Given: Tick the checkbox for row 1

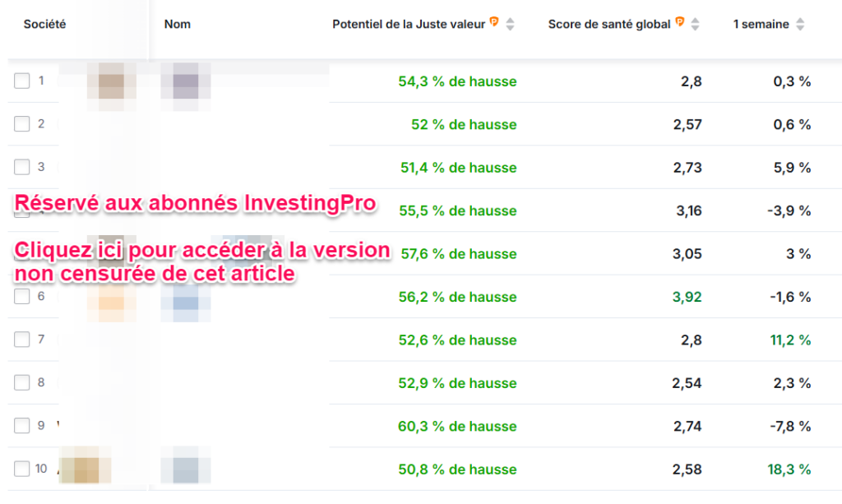Looking at the screenshot, I should (22, 81).
